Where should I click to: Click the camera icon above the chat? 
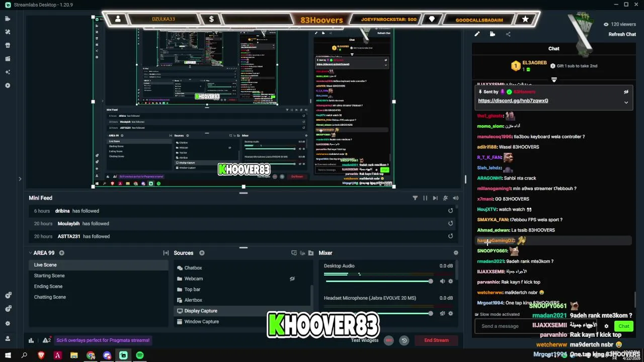493,34
